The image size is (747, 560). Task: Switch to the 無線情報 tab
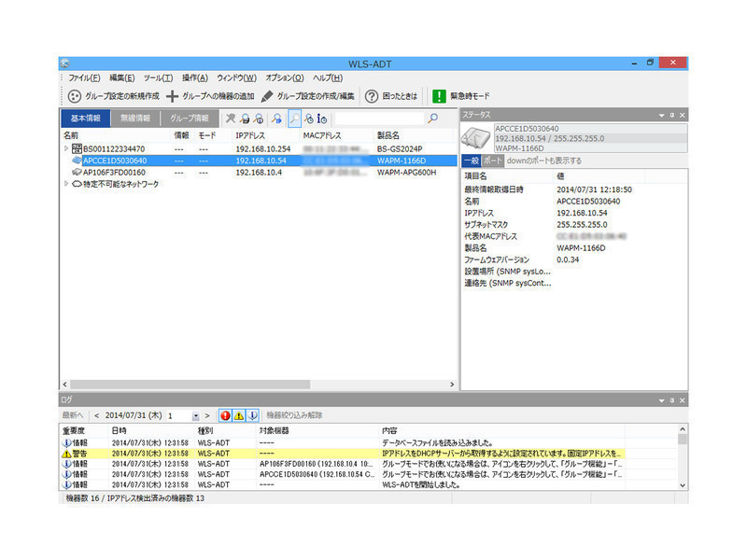tap(135, 119)
